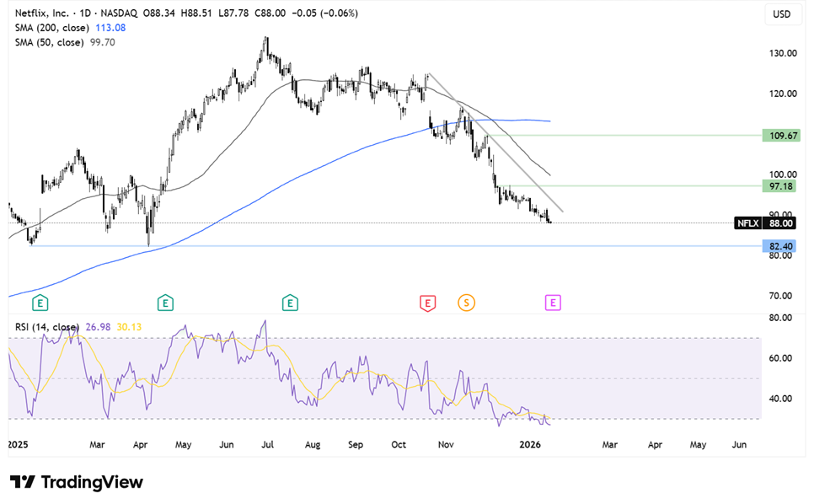This screenshot has width=814, height=504.
Task: Click the RSI moving average value 30.13
Action: pos(129,327)
